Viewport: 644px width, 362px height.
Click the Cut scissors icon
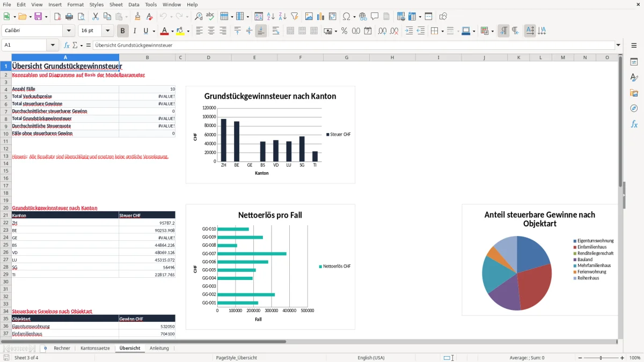[x=95, y=17]
